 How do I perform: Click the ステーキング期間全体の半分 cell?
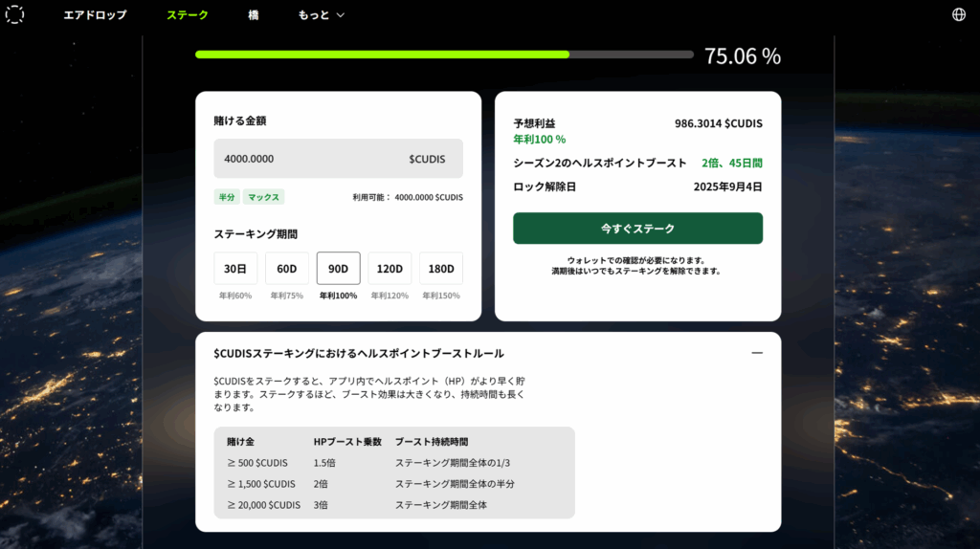pyautogui.click(x=455, y=484)
